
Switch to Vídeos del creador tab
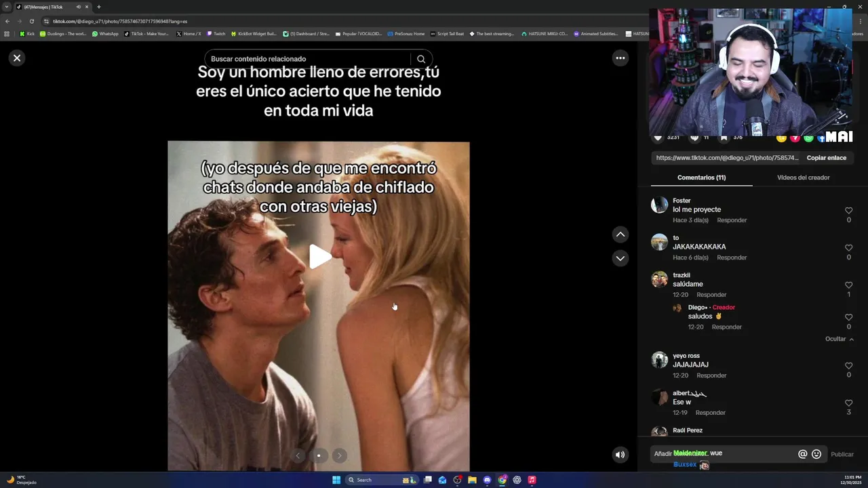(803, 178)
